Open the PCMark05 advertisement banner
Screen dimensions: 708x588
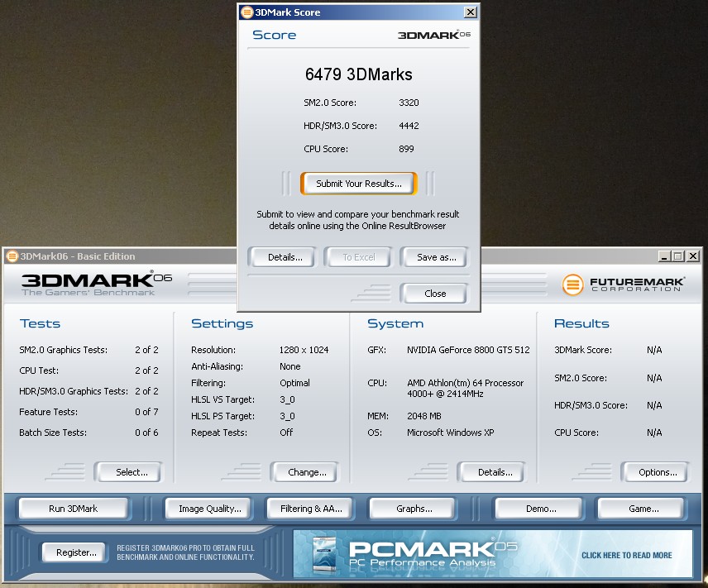(x=493, y=554)
